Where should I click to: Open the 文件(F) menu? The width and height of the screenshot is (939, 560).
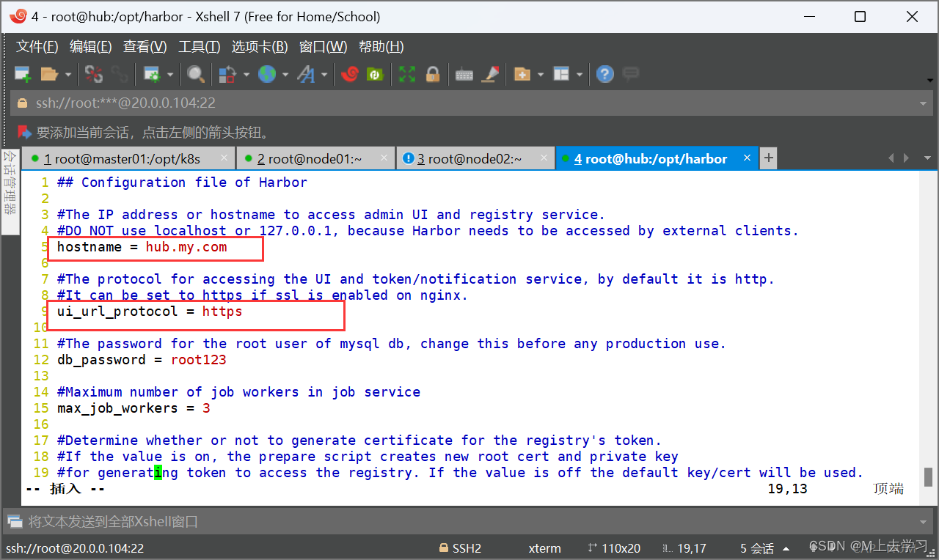point(37,47)
